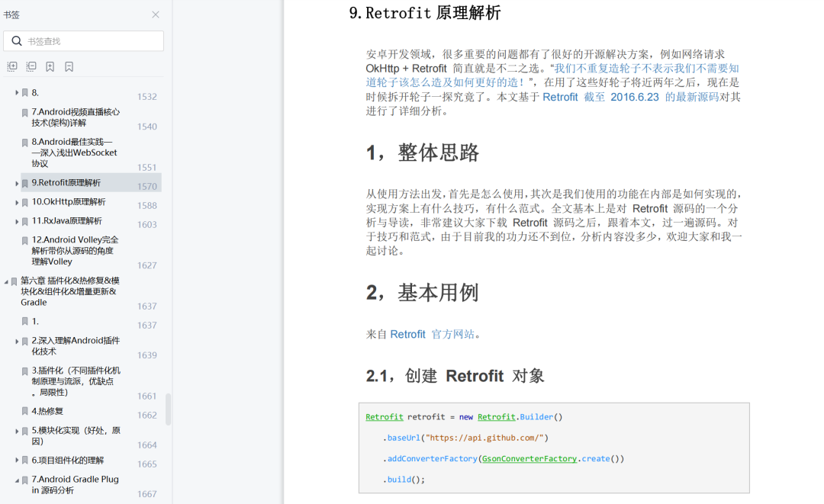Open the Retrofit 官方网站 link

433,334
